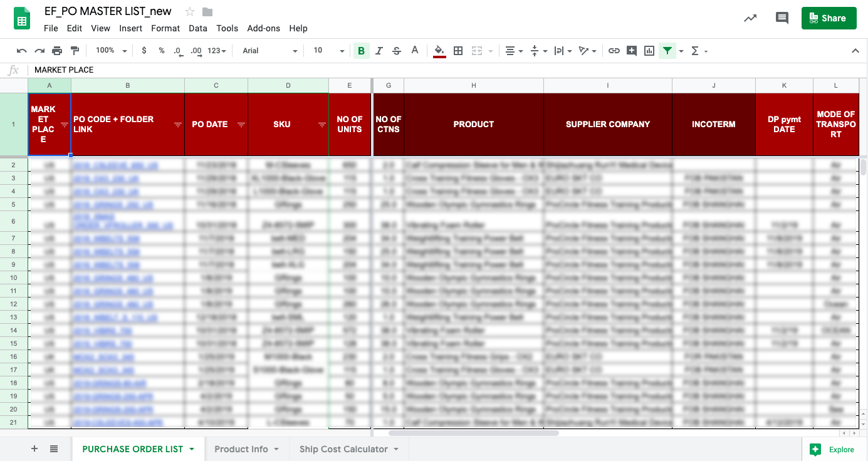Viewport: 868px width, 461px height.
Task: Add a new sheet with plus icon
Action: (x=34, y=449)
